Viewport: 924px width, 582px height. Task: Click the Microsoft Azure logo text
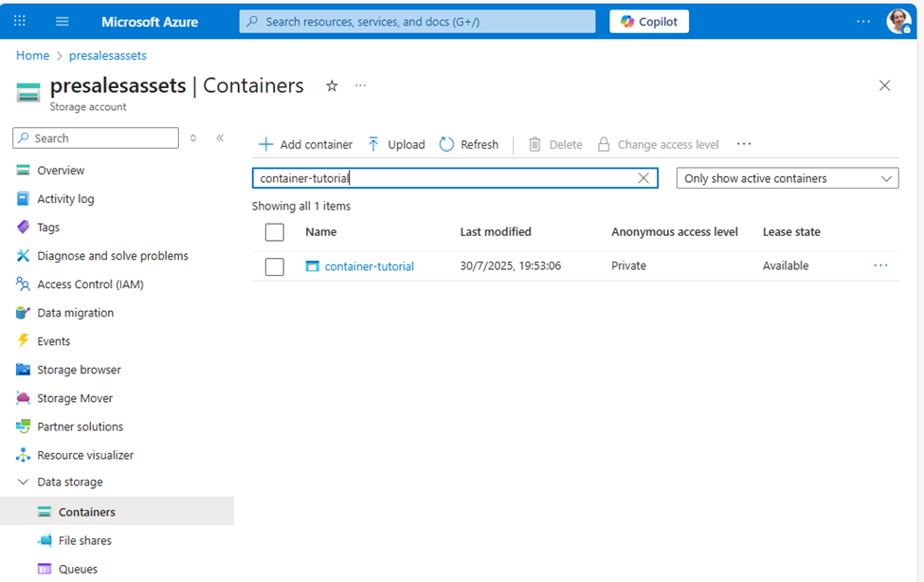150,22
